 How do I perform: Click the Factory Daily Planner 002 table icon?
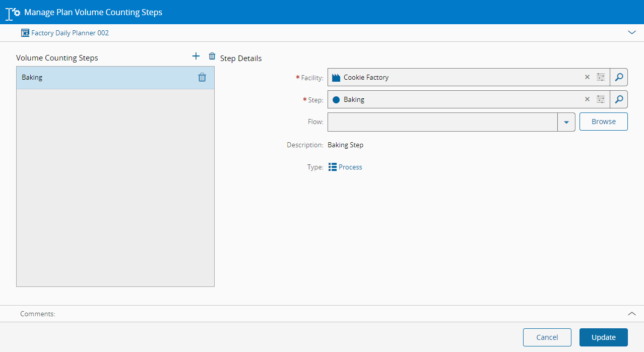click(x=25, y=33)
